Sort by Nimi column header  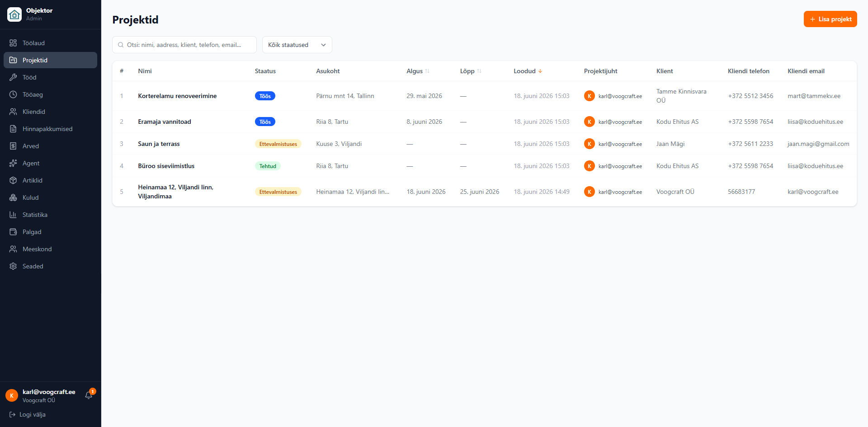[145, 71]
